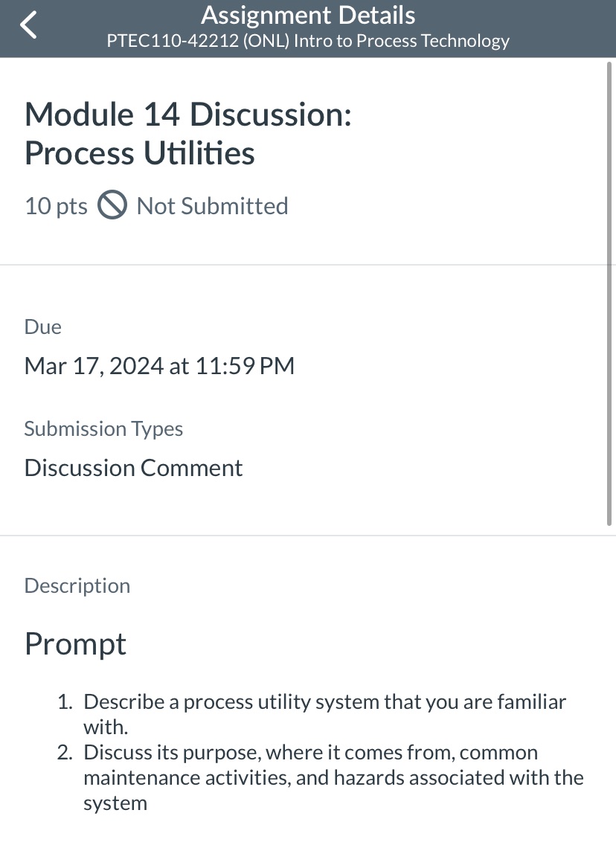Click the Discussion Comment submission type
Screen dimensions: 616x842
point(133,467)
